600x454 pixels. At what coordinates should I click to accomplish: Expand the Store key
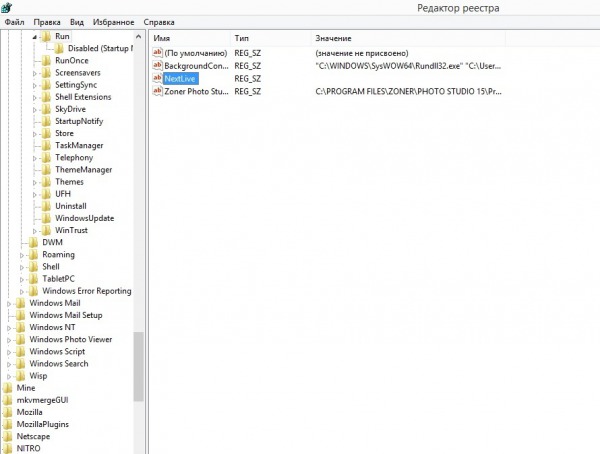[34, 134]
